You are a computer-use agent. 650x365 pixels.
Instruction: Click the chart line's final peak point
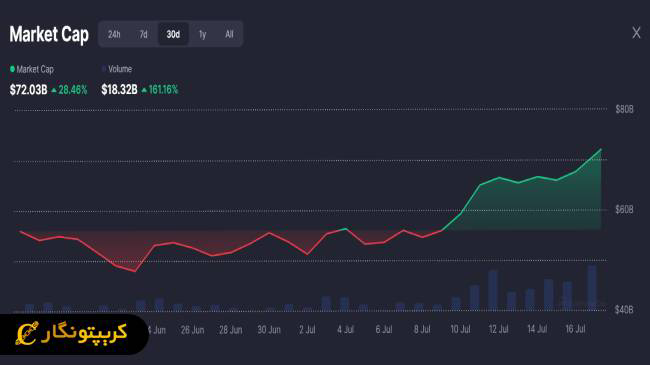(601, 149)
